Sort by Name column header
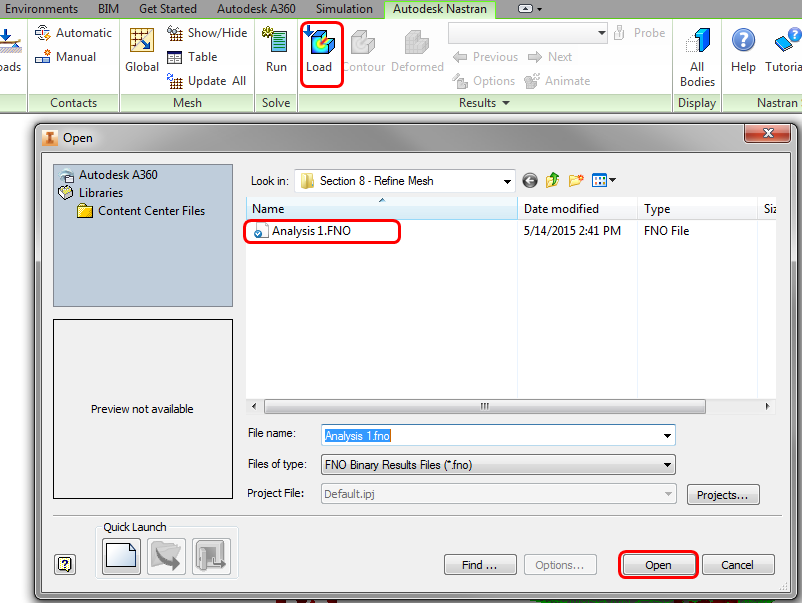Viewport: 802px width, 603px height. [382, 209]
